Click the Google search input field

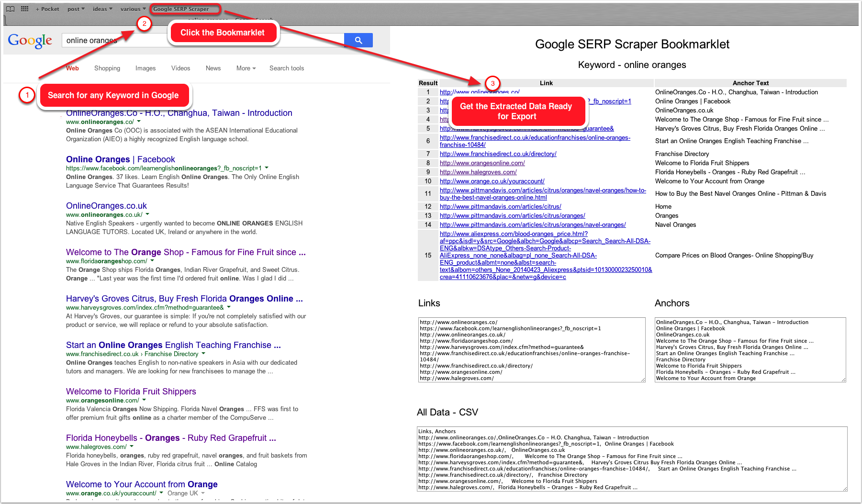pos(203,40)
